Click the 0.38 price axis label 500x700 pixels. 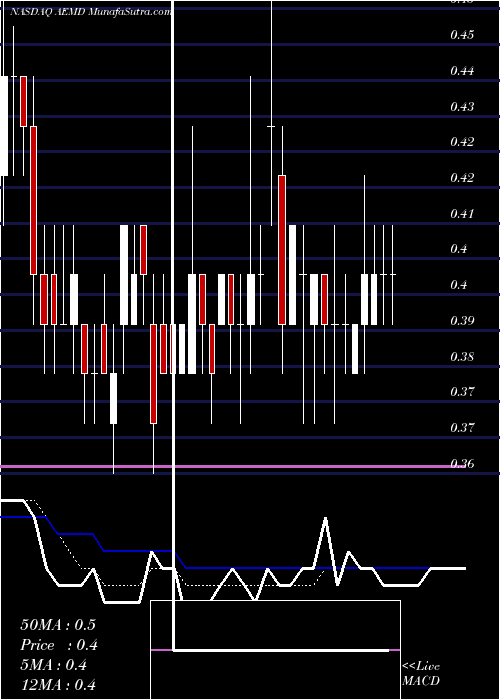(462, 356)
